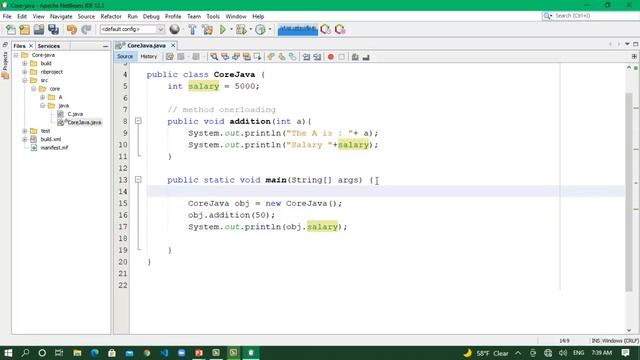Click the Find Selection magnifier icon
The image size is (640, 360).
(x=214, y=57)
